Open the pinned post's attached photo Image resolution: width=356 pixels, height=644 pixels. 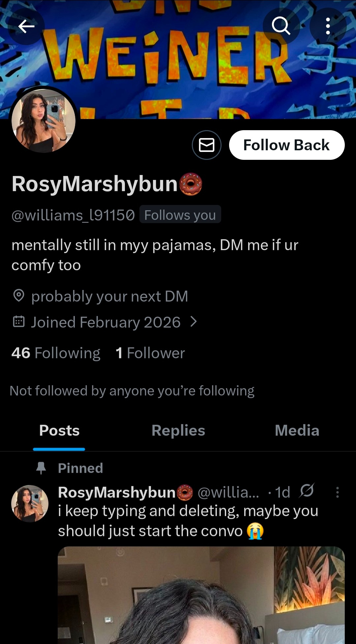click(201, 595)
